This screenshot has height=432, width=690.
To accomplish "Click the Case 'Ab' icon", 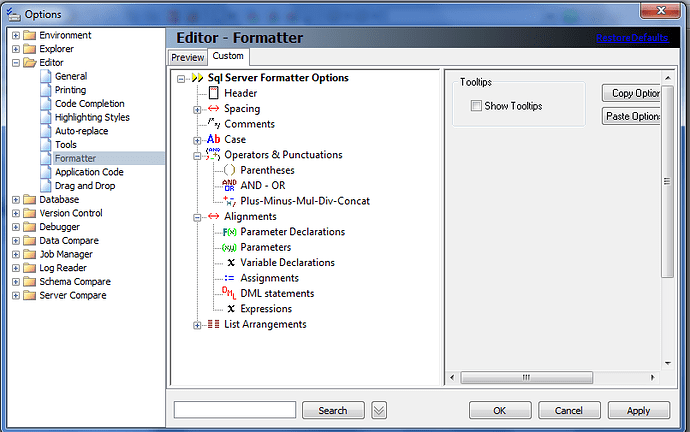I will click(213, 139).
